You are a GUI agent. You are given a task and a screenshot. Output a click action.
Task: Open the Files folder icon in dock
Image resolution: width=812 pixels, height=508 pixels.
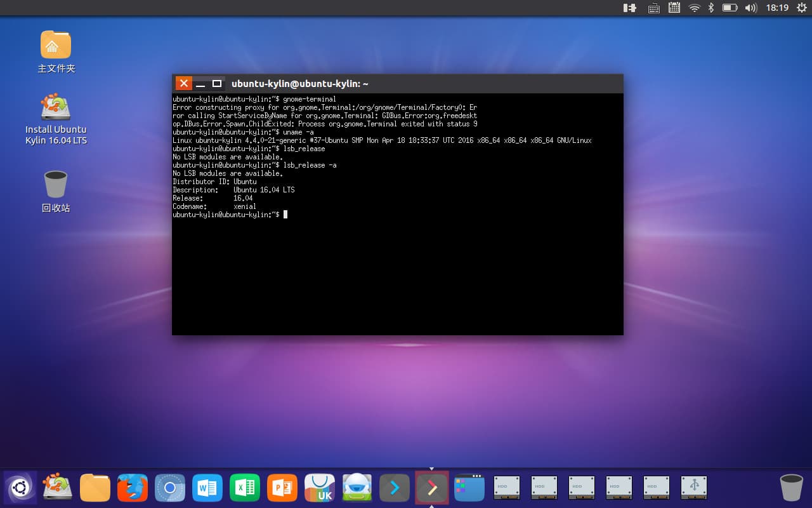click(x=95, y=488)
